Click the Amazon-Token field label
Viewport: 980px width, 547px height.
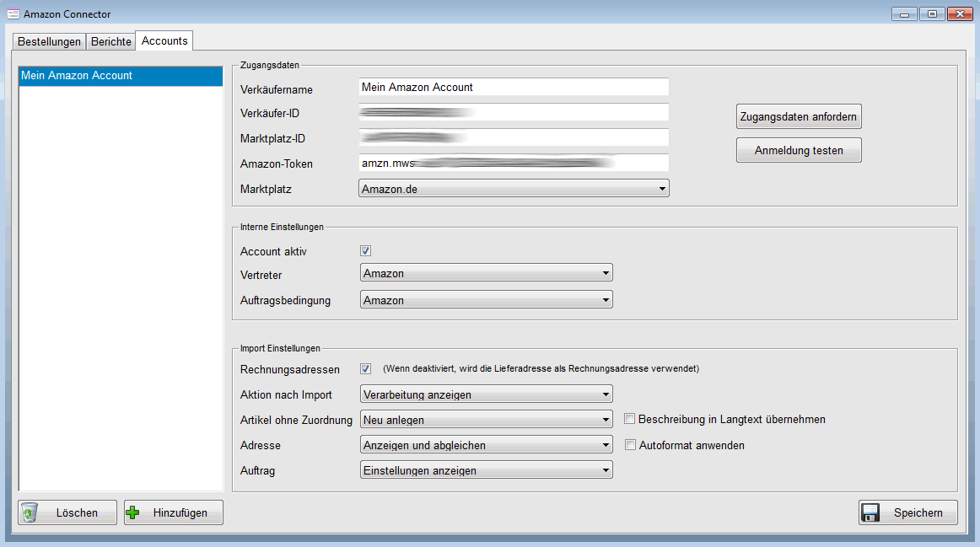(x=277, y=164)
